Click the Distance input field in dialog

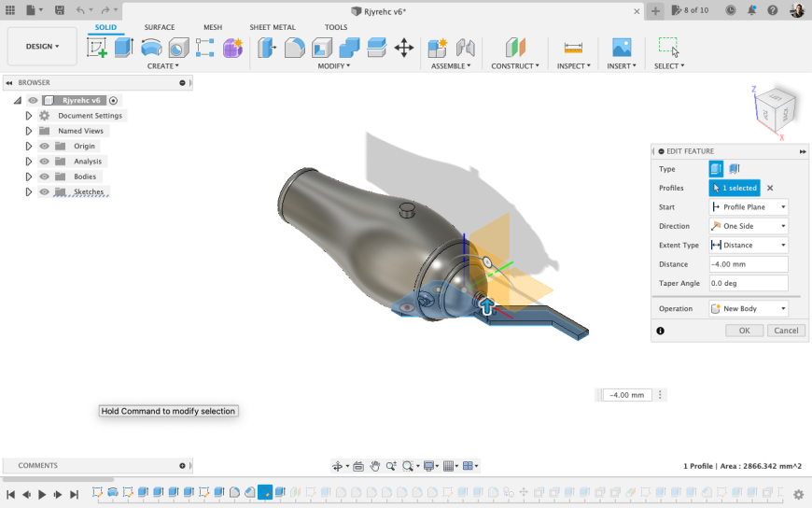(x=749, y=264)
